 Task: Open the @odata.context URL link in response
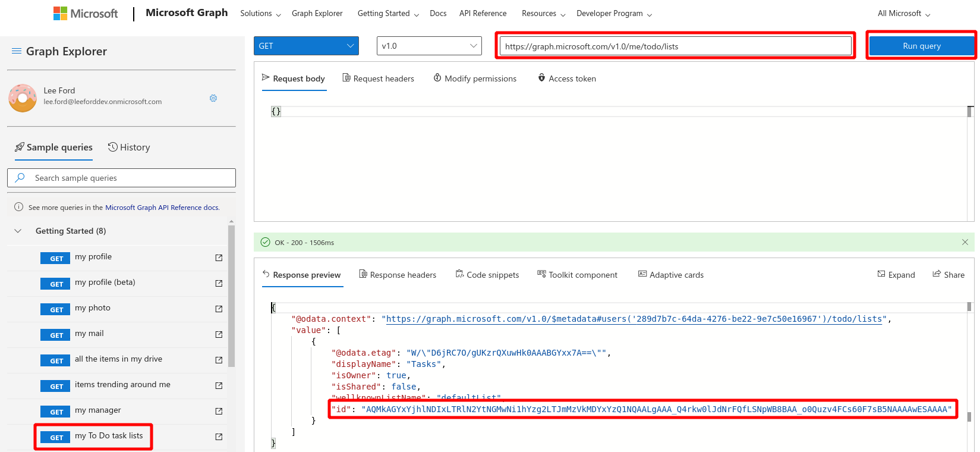coord(634,319)
